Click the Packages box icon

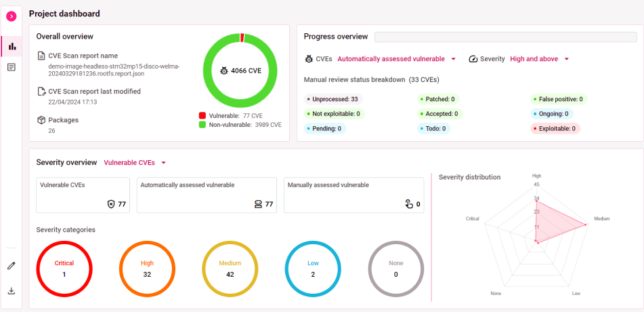[41, 120]
